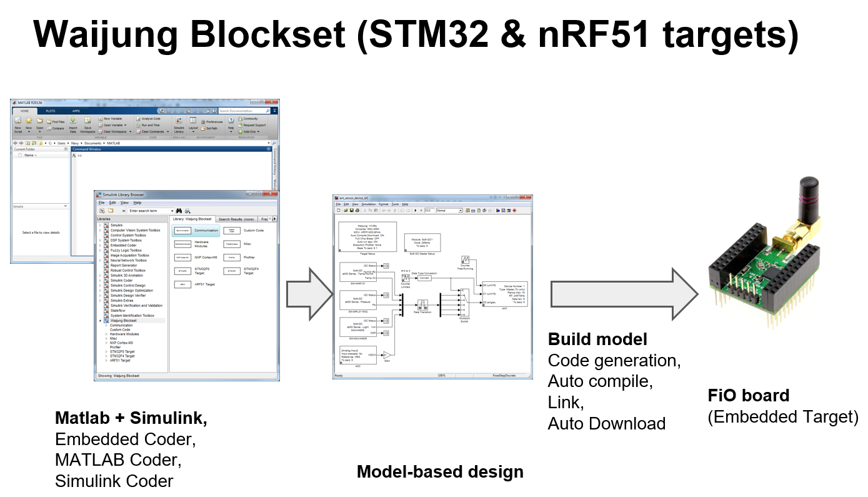Click the Soft I2C Master Setup block
This screenshot has width=868, height=497.
[422, 243]
